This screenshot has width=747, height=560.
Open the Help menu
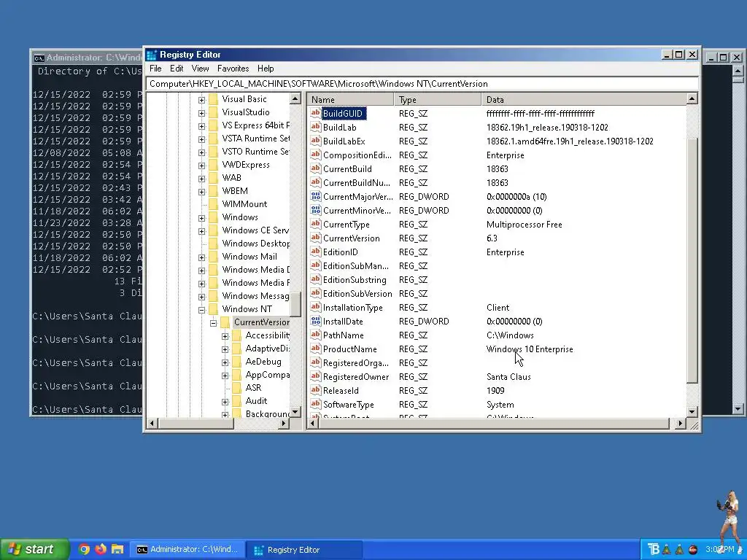266,69
